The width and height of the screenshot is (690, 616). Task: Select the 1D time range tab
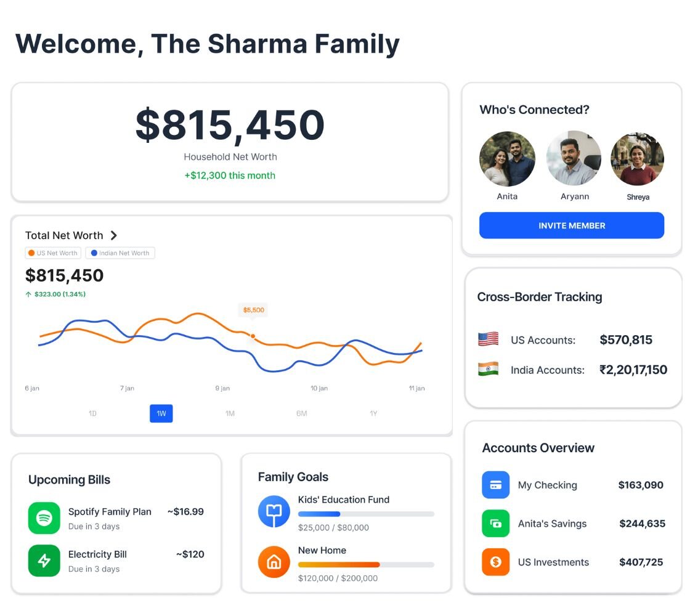[92, 413]
